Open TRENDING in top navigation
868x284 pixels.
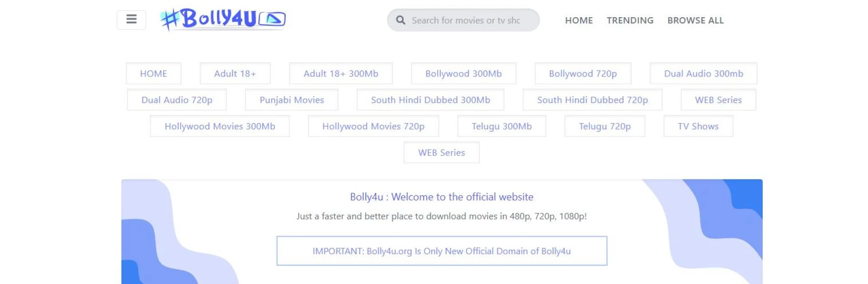(630, 20)
